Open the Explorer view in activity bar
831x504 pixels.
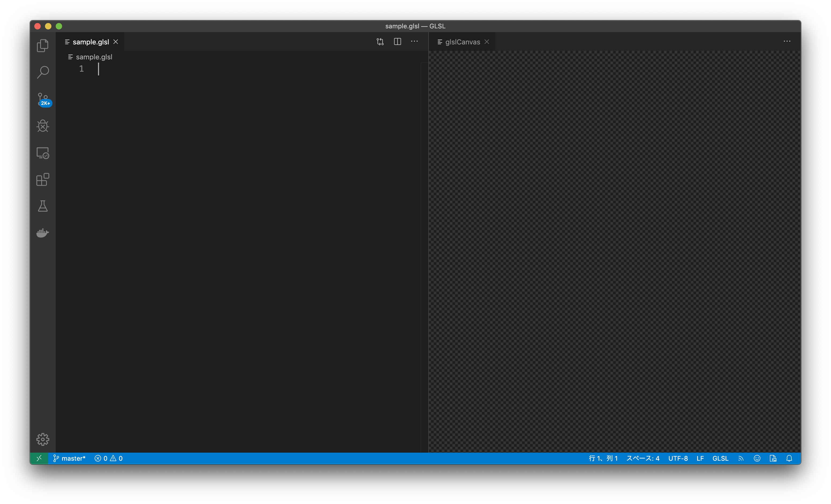point(43,45)
